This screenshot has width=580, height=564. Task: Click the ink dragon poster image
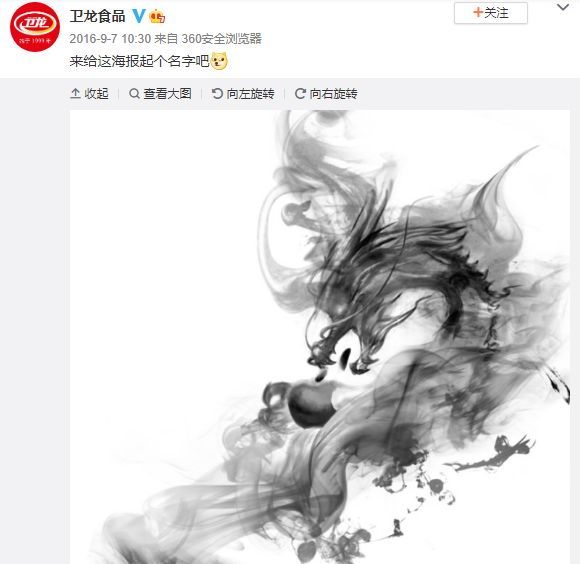(x=320, y=337)
